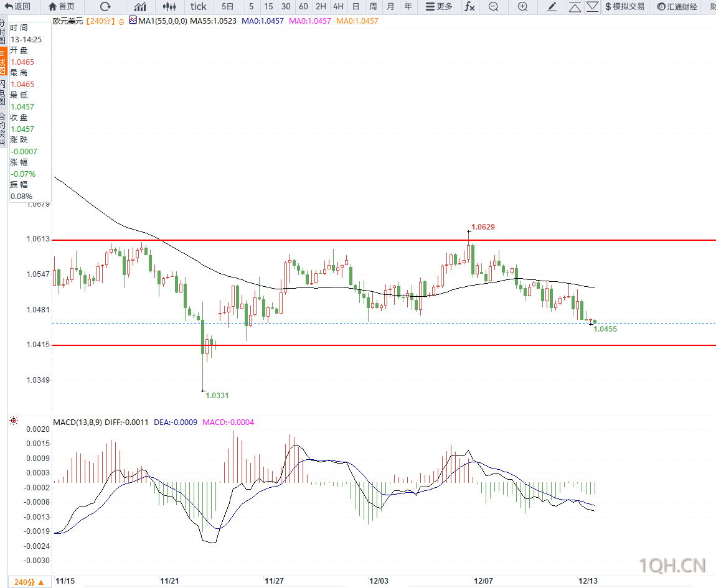716x588 pixels.
Task: Select the 月 monthly timeframe
Action: [x=390, y=7]
